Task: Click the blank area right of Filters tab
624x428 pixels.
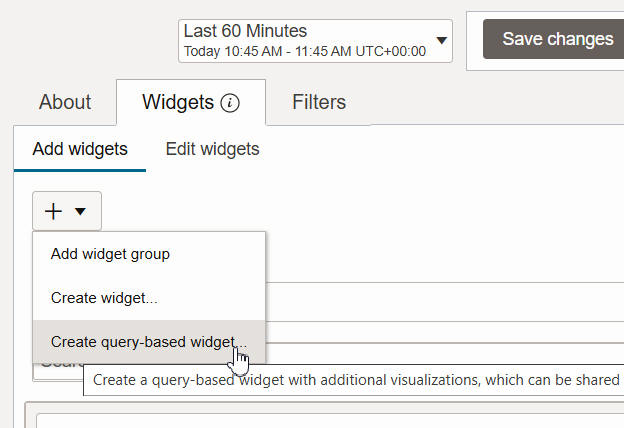Action: pos(490,102)
